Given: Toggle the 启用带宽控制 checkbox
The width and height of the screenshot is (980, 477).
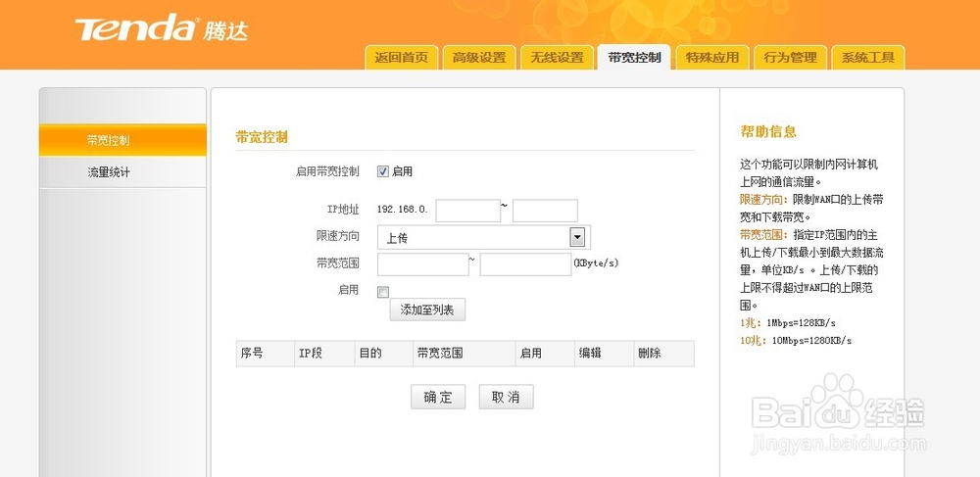Looking at the screenshot, I should pos(383,171).
